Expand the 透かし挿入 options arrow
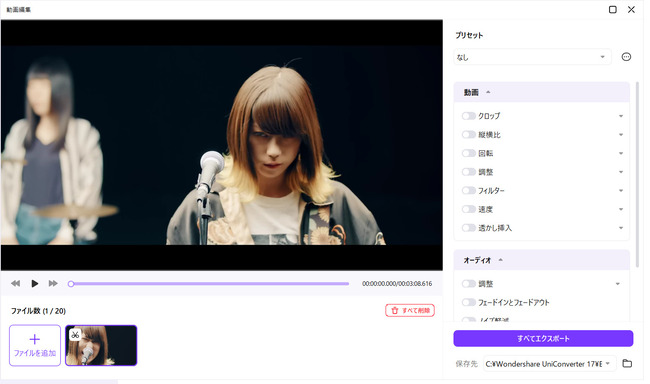Screen dimensions: 650x384 click(x=621, y=228)
